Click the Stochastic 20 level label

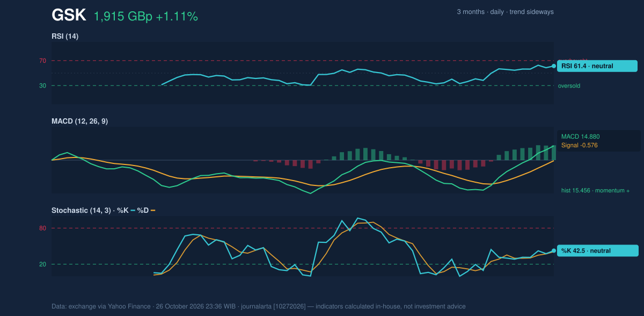pyautogui.click(x=43, y=264)
